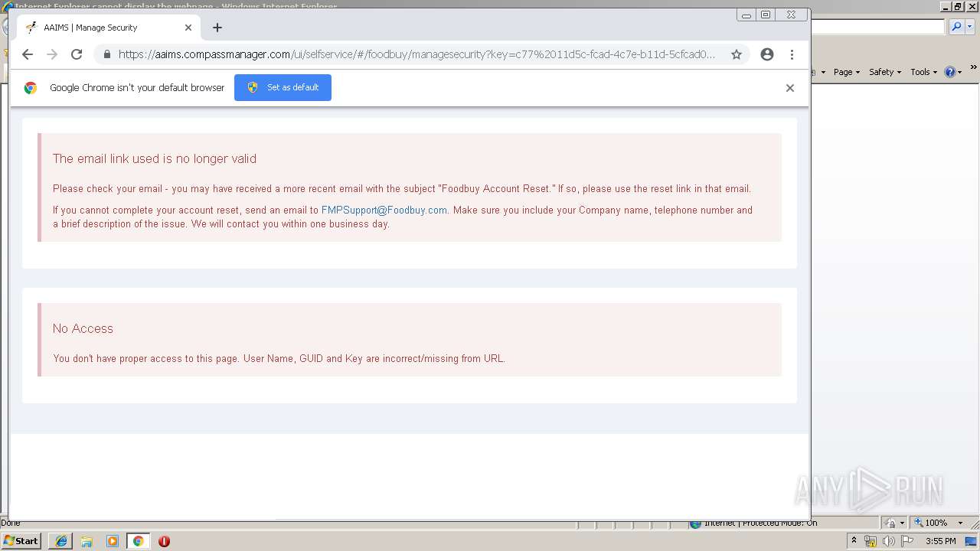This screenshot has height=551, width=980.
Task: Close the Chrome window
Action: (x=792, y=15)
